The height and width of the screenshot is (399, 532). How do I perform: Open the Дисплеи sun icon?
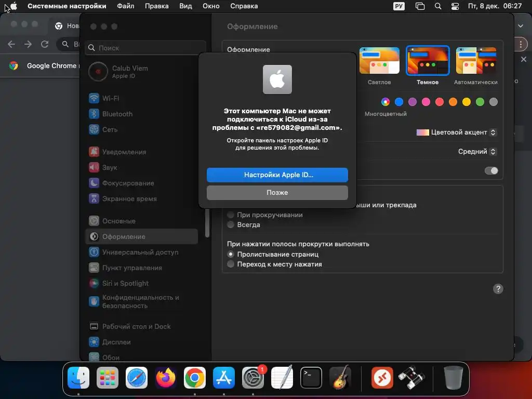pos(94,342)
